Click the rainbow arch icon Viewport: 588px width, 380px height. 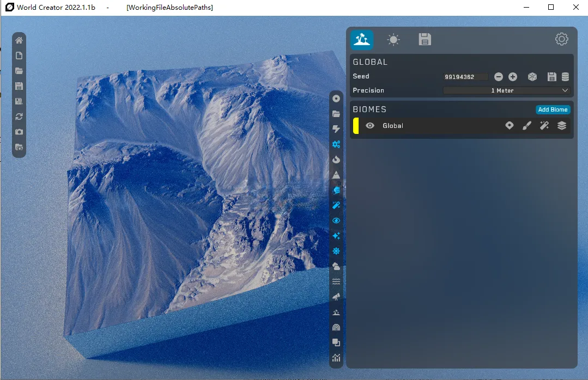click(x=336, y=327)
